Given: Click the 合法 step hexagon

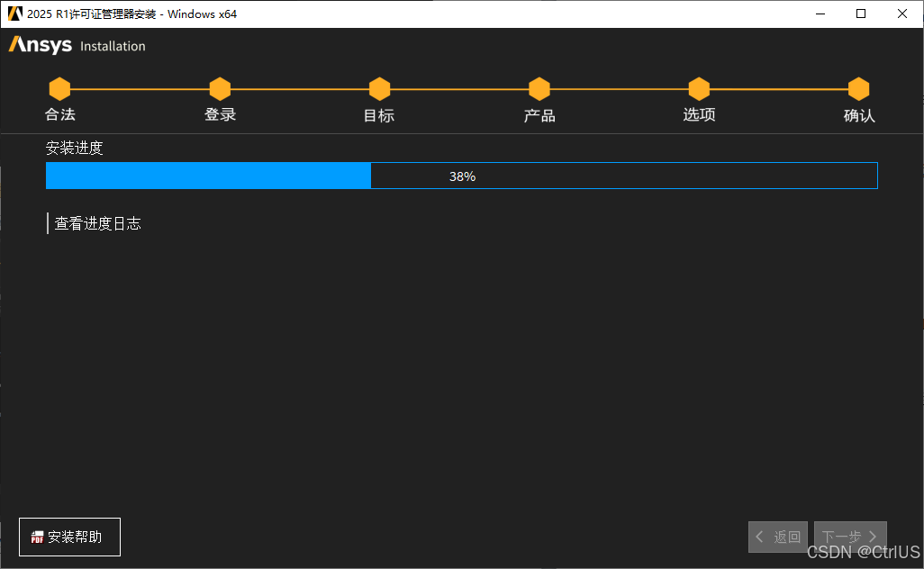Looking at the screenshot, I should coord(59,89).
